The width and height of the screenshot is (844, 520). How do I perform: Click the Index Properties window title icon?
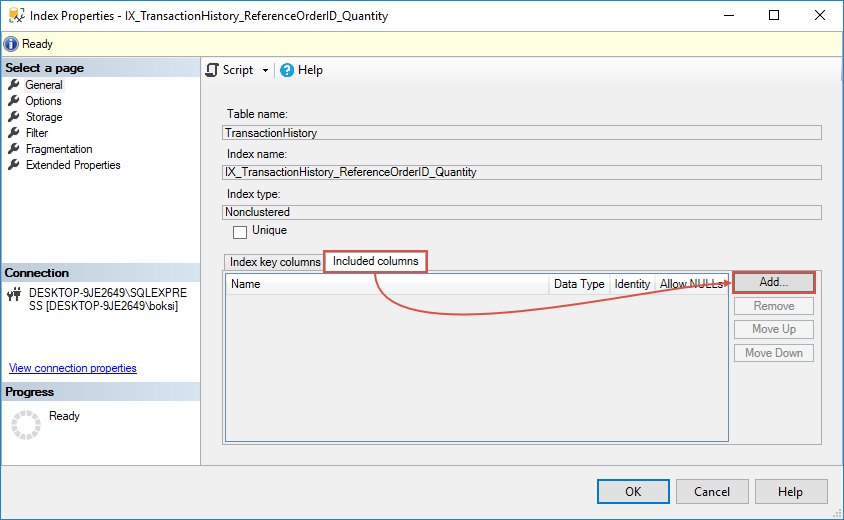tap(17, 15)
